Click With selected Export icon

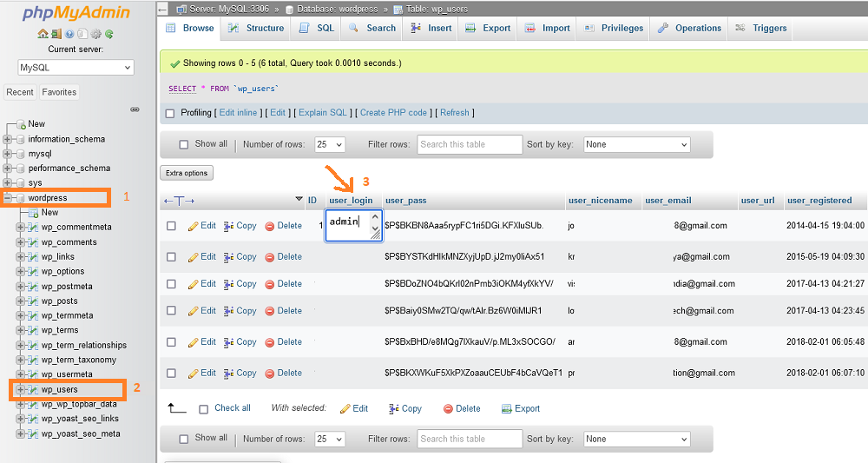(506, 409)
